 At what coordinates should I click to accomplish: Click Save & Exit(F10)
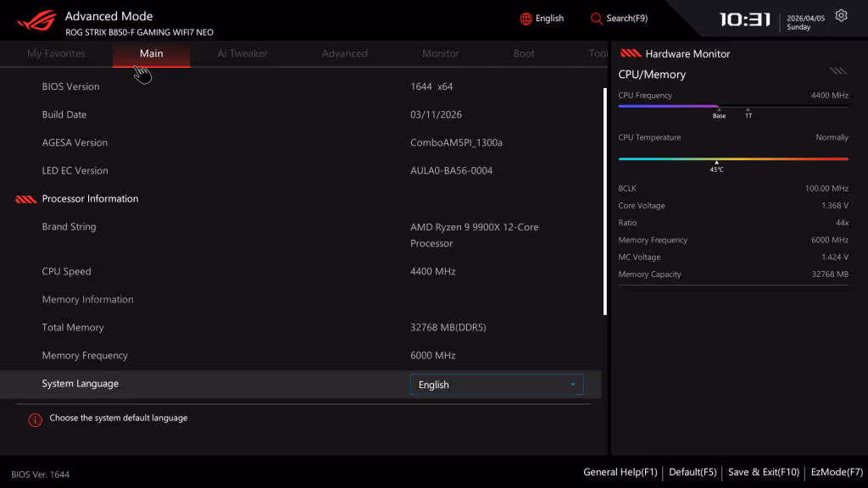762,472
